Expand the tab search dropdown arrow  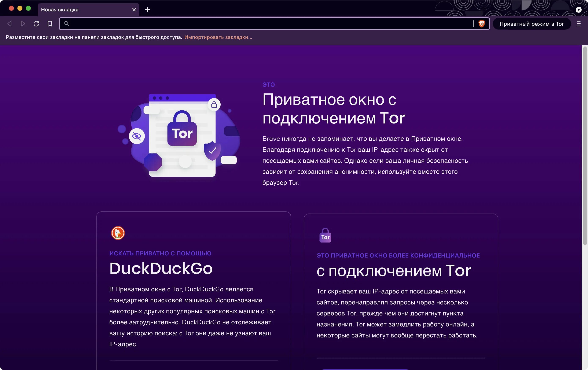578,10
